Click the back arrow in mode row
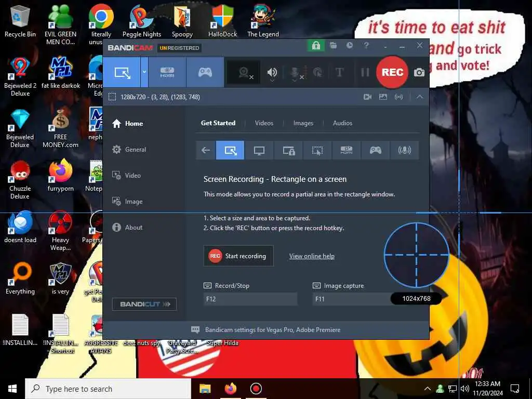Image resolution: width=532 pixels, height=399 pixels. coord(206,150)
